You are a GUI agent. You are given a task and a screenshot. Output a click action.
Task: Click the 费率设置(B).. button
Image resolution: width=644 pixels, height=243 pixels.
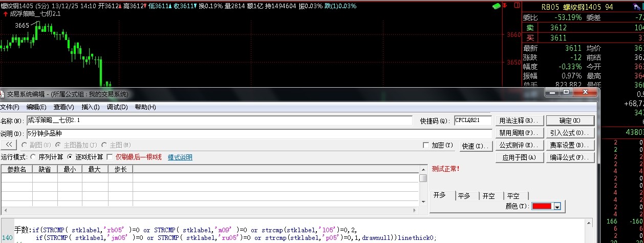(x=570, y=145)
